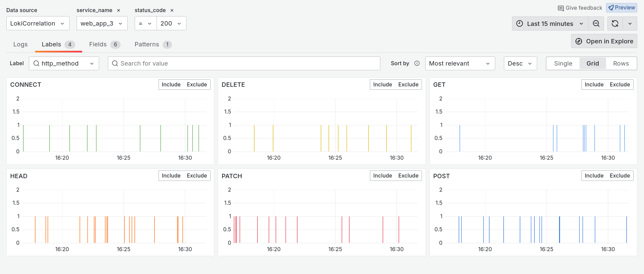Viewport: 644px width, 274px height.
Task: Include the GET value
Action: coord(594,84)
